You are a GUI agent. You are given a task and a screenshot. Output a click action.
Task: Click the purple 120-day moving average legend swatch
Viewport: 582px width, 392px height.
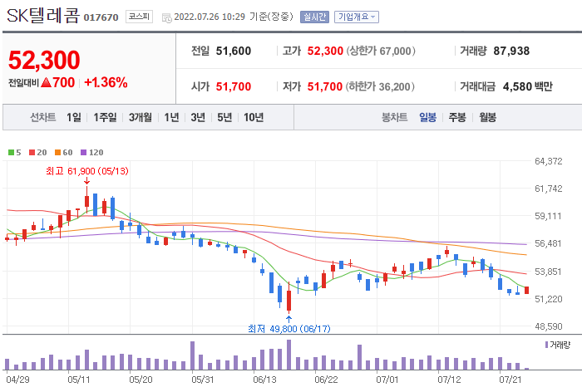point(83,153)
